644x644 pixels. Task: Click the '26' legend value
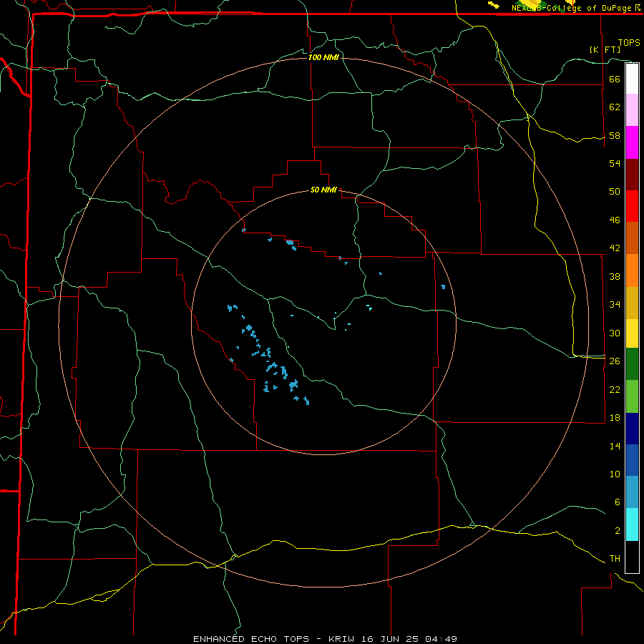point(615,361)
